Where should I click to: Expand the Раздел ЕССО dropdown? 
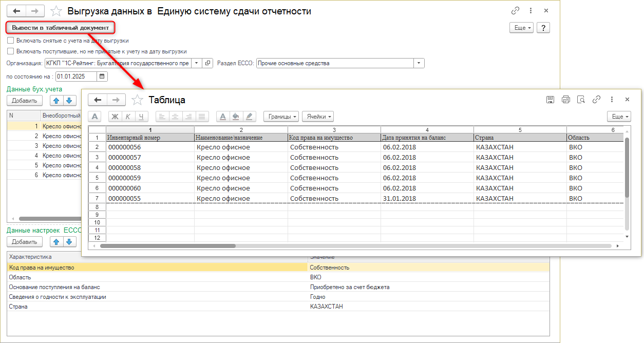[x=419, y=63]
